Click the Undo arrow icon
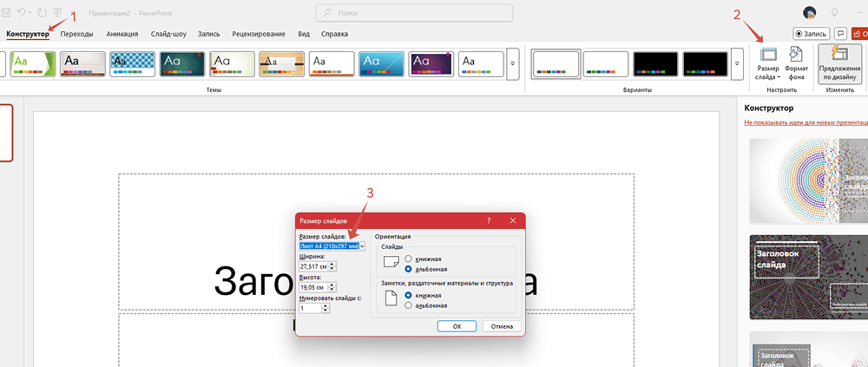 point(22,11)
